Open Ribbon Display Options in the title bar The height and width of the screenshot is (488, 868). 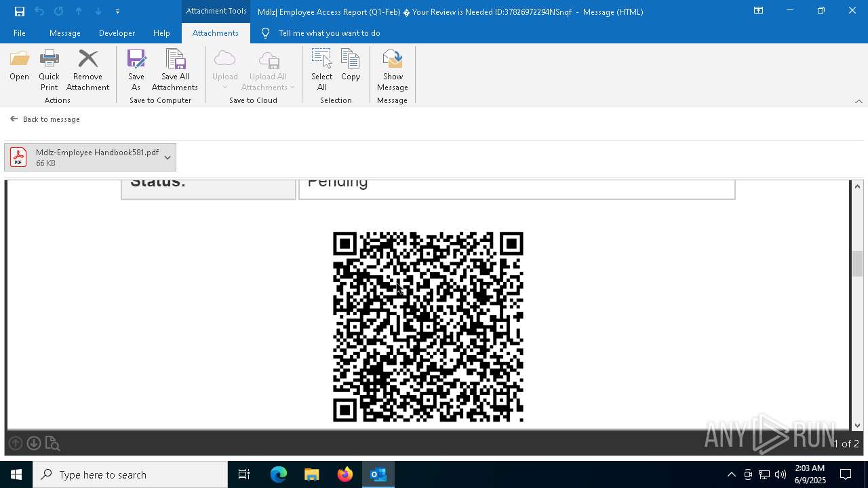coord(758,11)
